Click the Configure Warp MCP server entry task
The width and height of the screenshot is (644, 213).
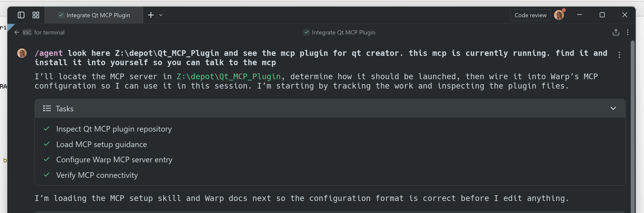click(x=114, y=160)
